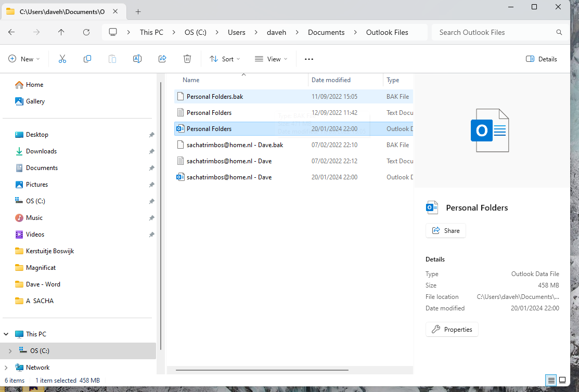
Task: Go back with the left arrow
Action: pos(11,32)
